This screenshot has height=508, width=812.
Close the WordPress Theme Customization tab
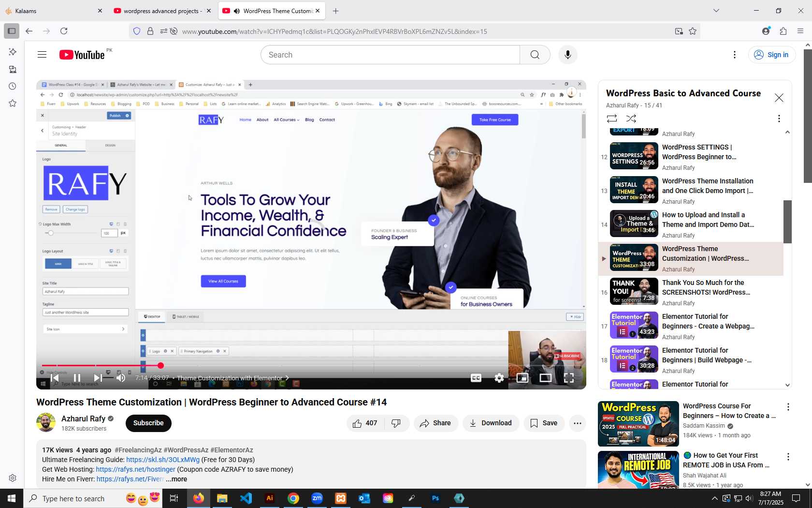318,11
